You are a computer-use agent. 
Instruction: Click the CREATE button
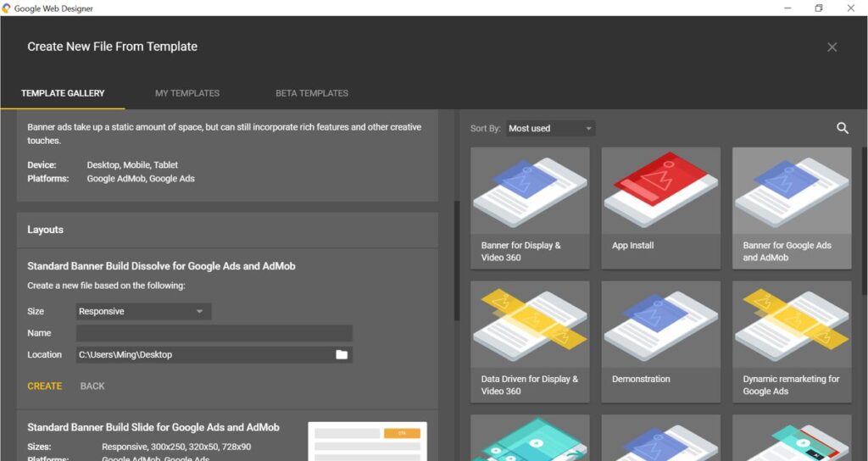pos(45,386)
